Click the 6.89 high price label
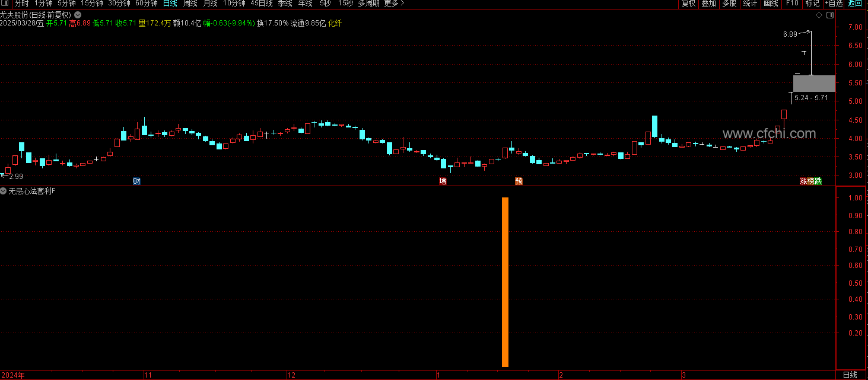This screenshot has width=868, height=380. (790, 34)
